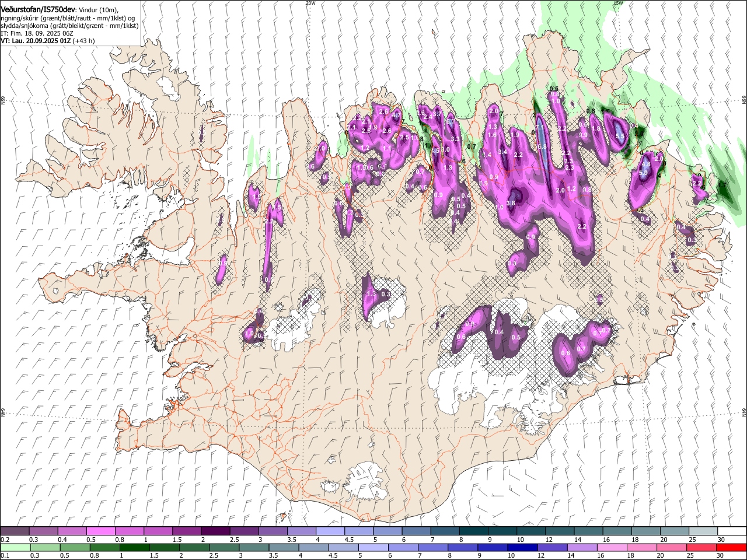Image resolution: width=747 pixels, height=560 pixels.
Task: Click the 5.5 precipitation value on the map
Action: click(620, 136)
